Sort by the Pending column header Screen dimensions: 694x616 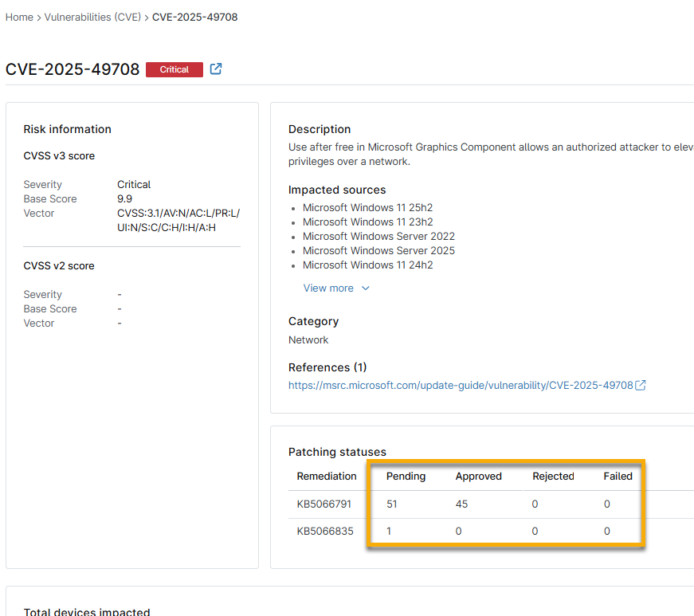click(406, 477)
